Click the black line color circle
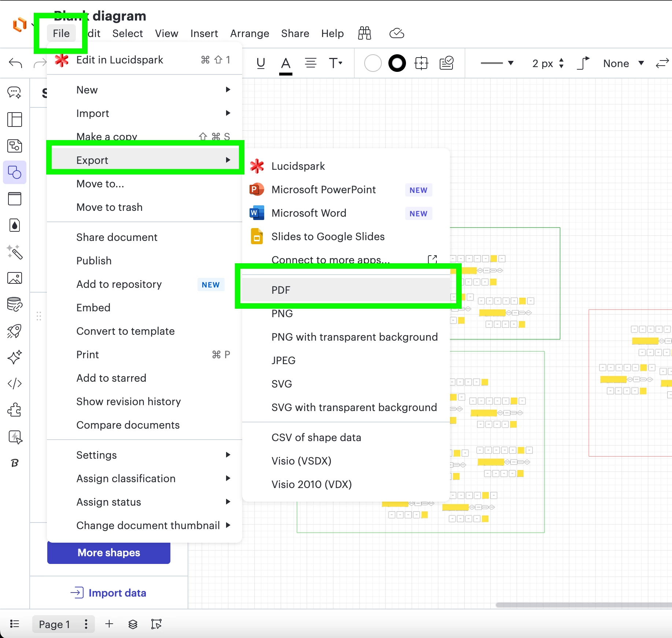The width and height of the screenshot is (672, 638). [x=397, y=63]
